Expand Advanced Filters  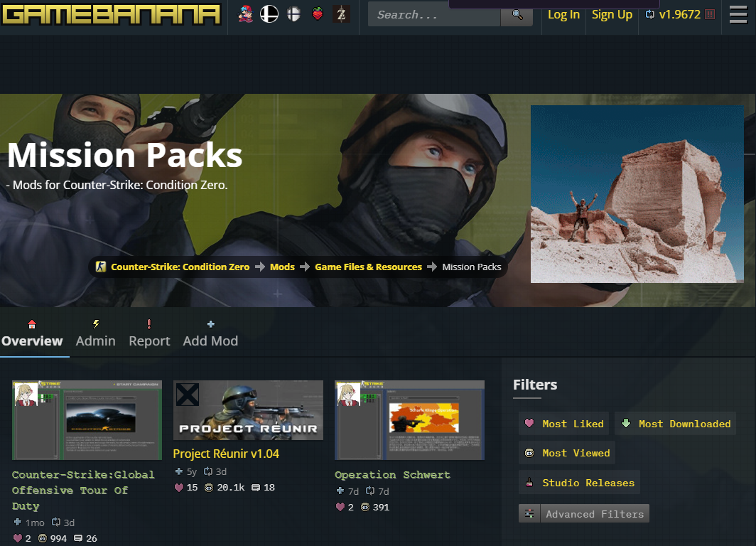584,514
